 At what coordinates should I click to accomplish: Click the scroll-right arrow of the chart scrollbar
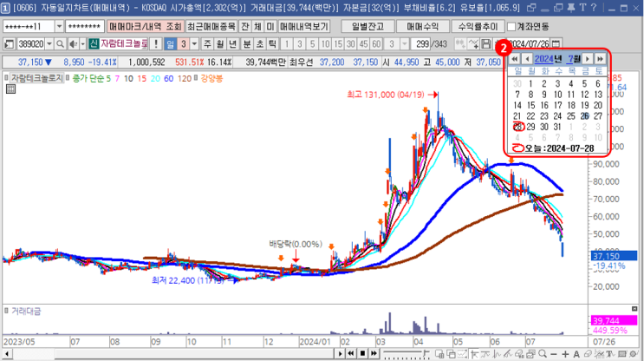tap(340, 353)
